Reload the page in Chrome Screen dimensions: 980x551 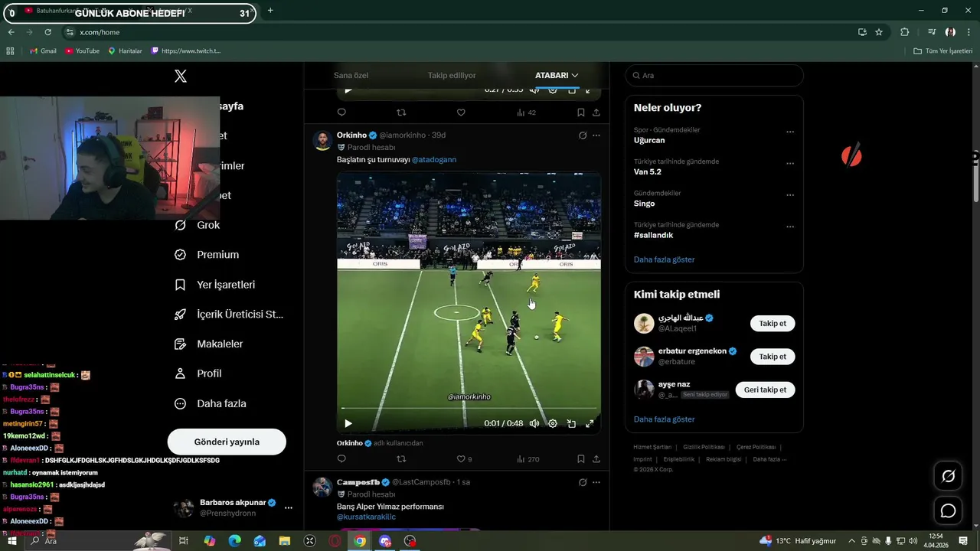tap(47, 32)
